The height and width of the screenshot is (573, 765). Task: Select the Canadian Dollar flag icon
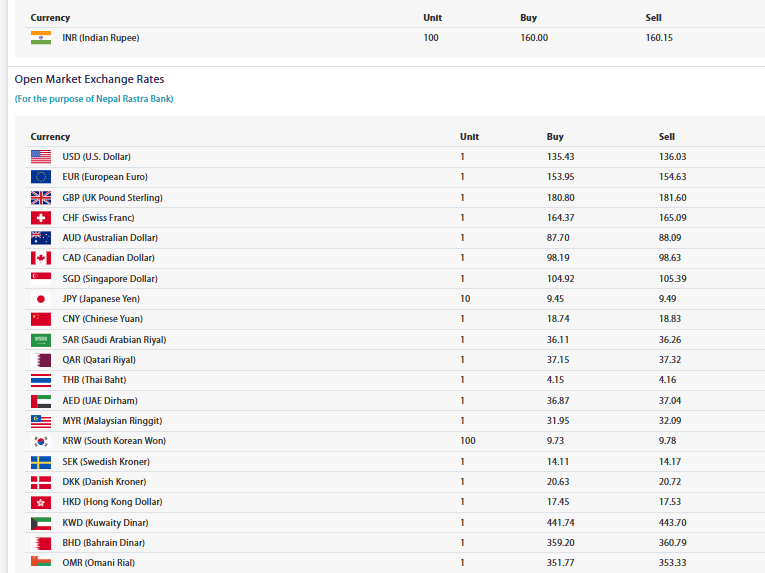click(x=41, y=258)
